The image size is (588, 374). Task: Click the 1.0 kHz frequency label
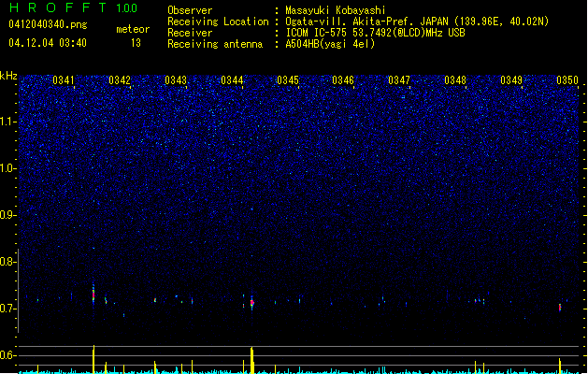coord(7,168)
